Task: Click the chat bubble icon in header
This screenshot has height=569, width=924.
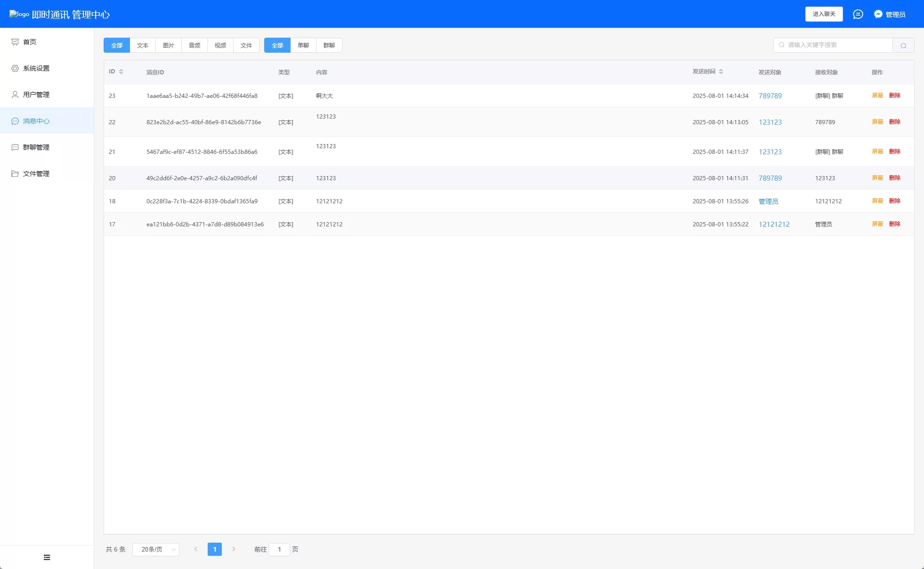Action: (x=858, y=14)
